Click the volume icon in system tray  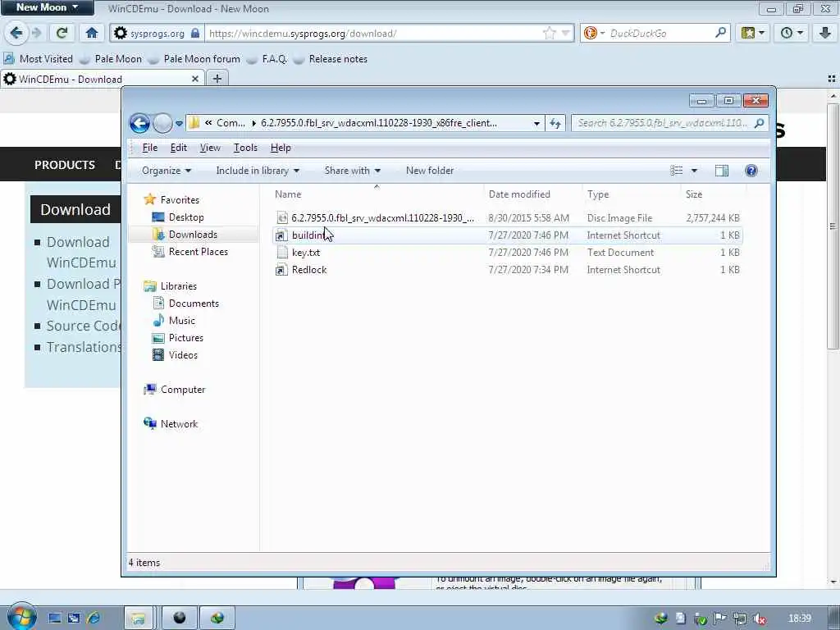click(760, 619)
